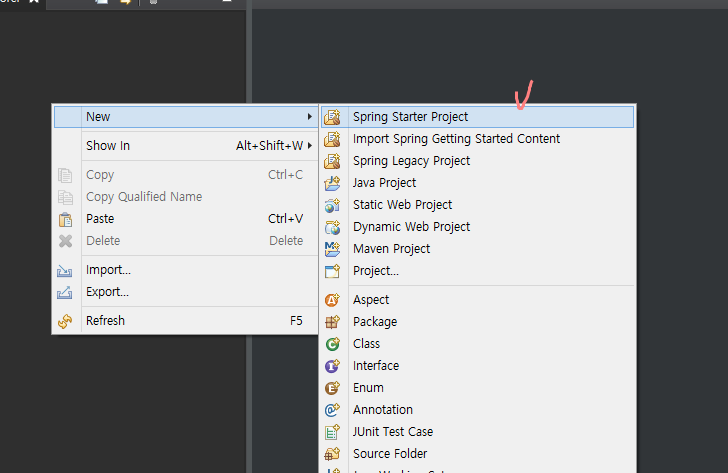Click the generic Project wizard icon

click(332, 271)
